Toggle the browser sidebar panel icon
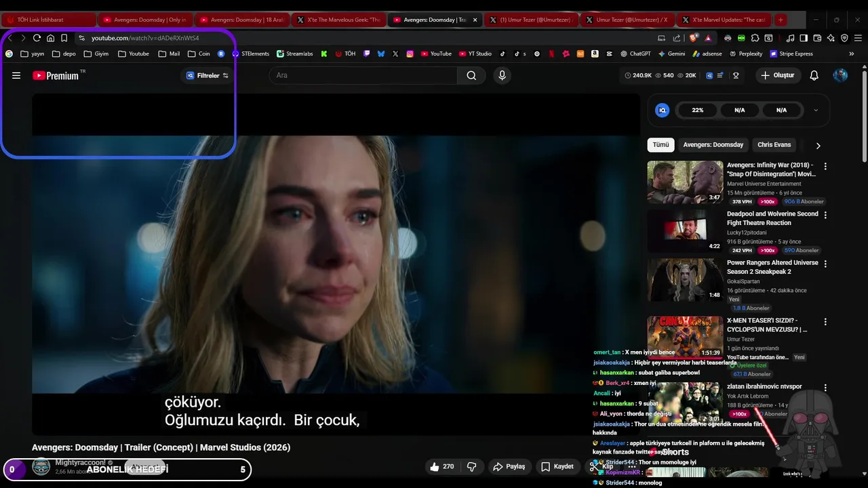This screenshot has height=488, width=868. tap(804, 38)
